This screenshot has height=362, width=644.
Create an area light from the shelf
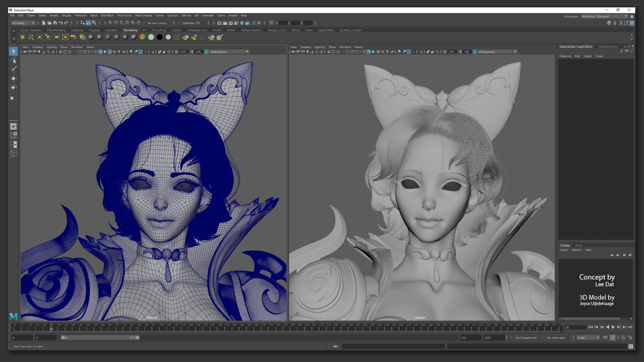coord(57,37)
